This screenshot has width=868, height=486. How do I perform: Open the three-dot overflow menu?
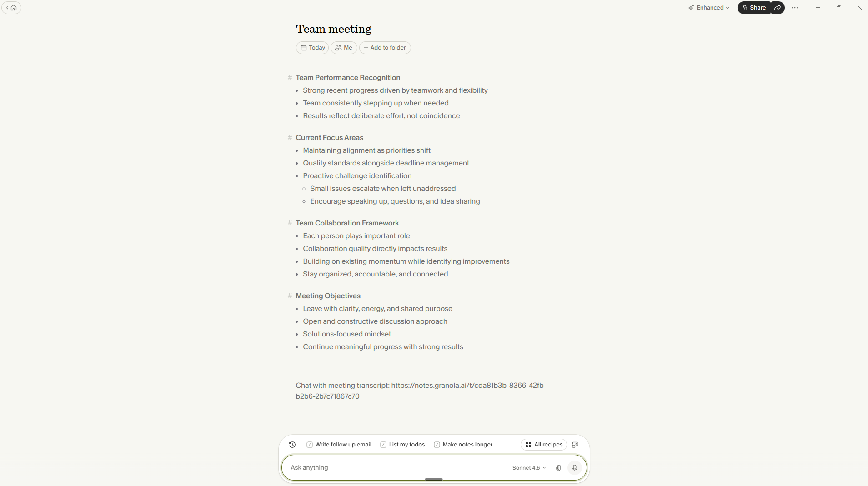(x=795, y=8)
